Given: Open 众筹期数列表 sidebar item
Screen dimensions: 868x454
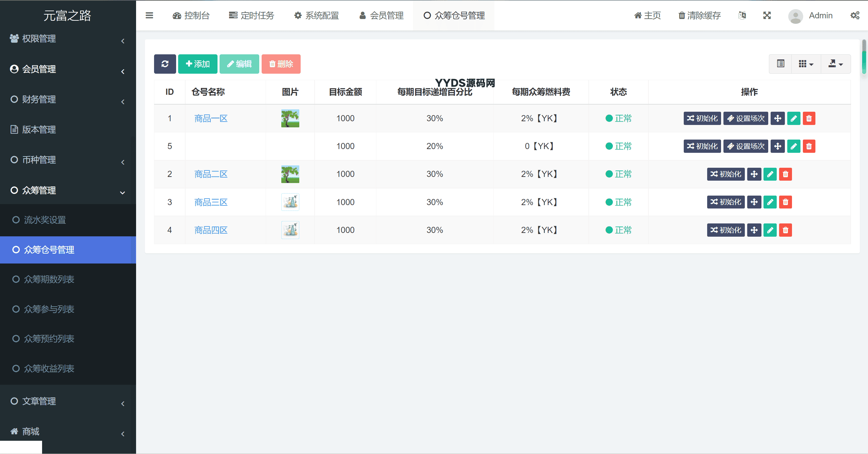Looking at the screenshot, I should point(49,279).
